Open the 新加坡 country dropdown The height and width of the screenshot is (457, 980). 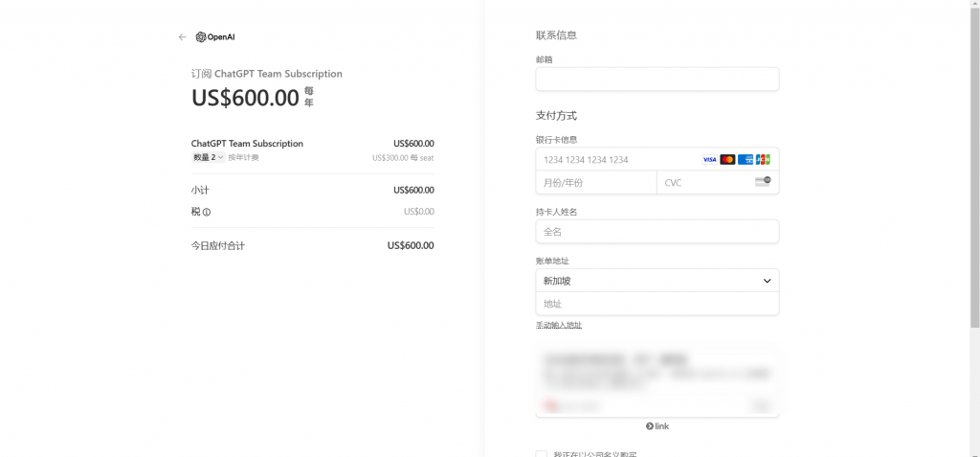tap(657, 281)
